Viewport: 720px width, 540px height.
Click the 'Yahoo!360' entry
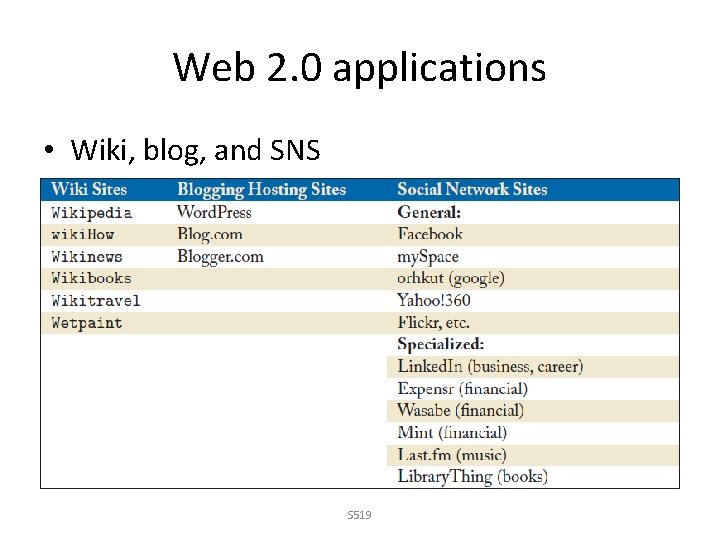click(434, 300)
